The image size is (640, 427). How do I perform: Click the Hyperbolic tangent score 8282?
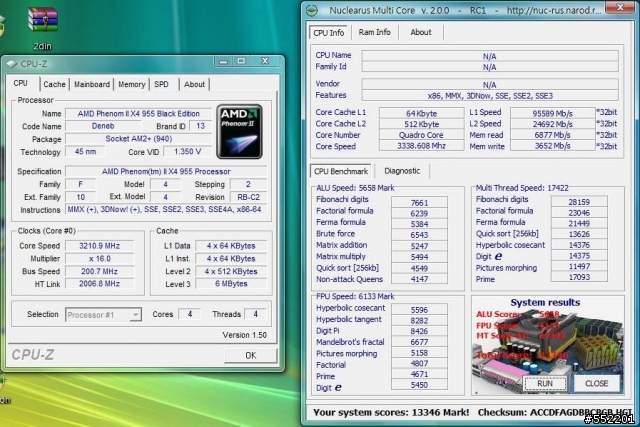(x=419, y=320)
